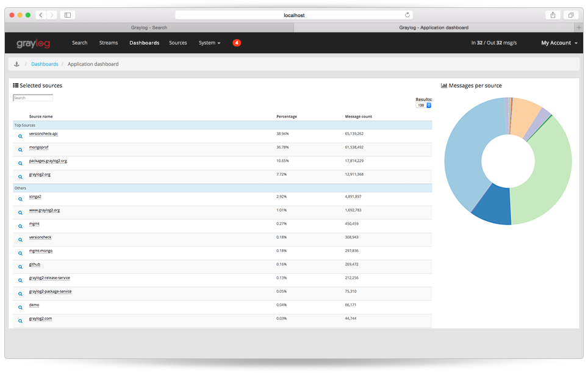Image resolution: width=588 pixels, height=373 pixels.
Task: Click the Top Sources group row
Action: point(223,125)
